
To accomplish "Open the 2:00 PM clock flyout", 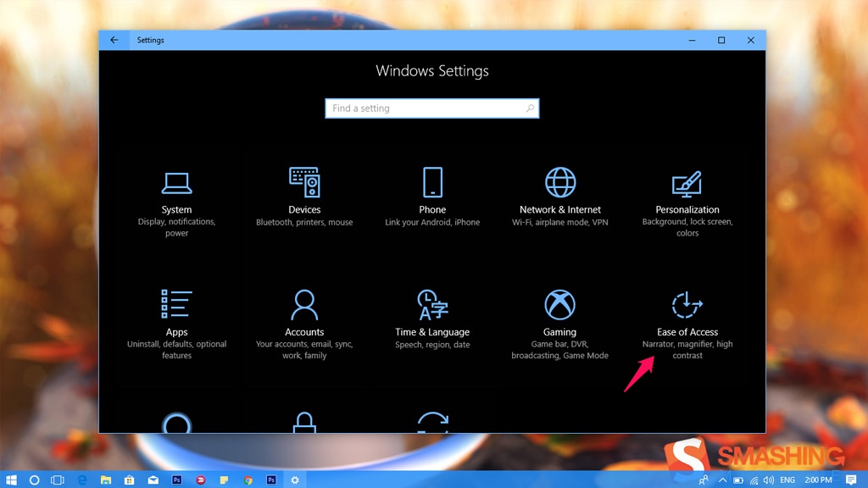I will (818, 480).
